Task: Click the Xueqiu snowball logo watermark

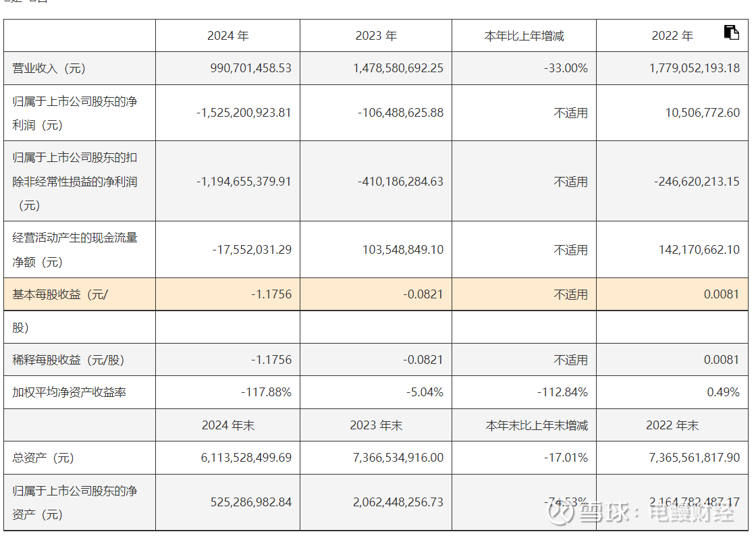Action: point(560,512)
